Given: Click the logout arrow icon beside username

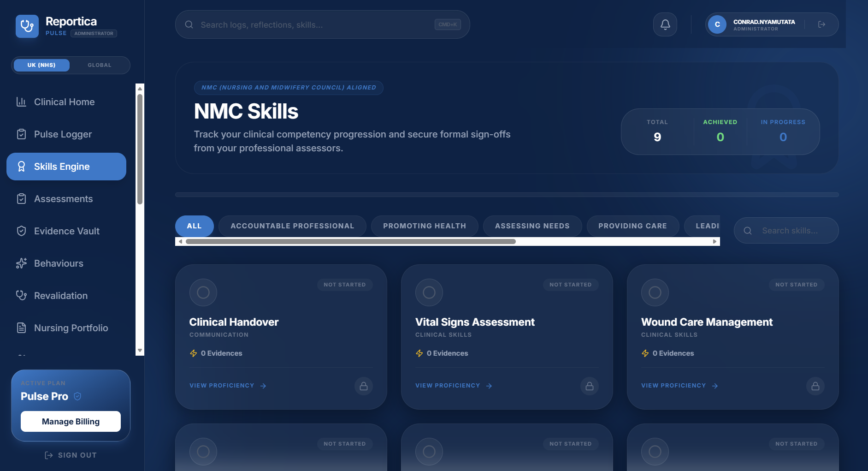Looking at the screenshot, I should [821, 24].
